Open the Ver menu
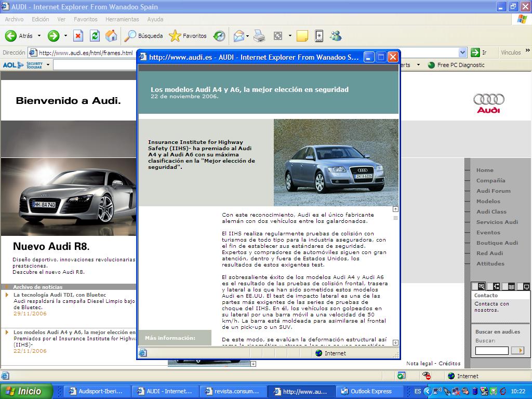The image size is (532, 399). click(x=61, y=19)
